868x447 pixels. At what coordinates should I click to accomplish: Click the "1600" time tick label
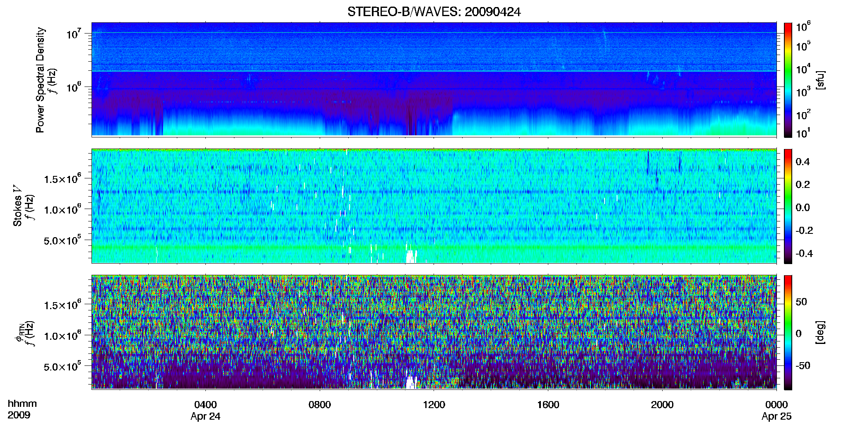coord(548,405)
